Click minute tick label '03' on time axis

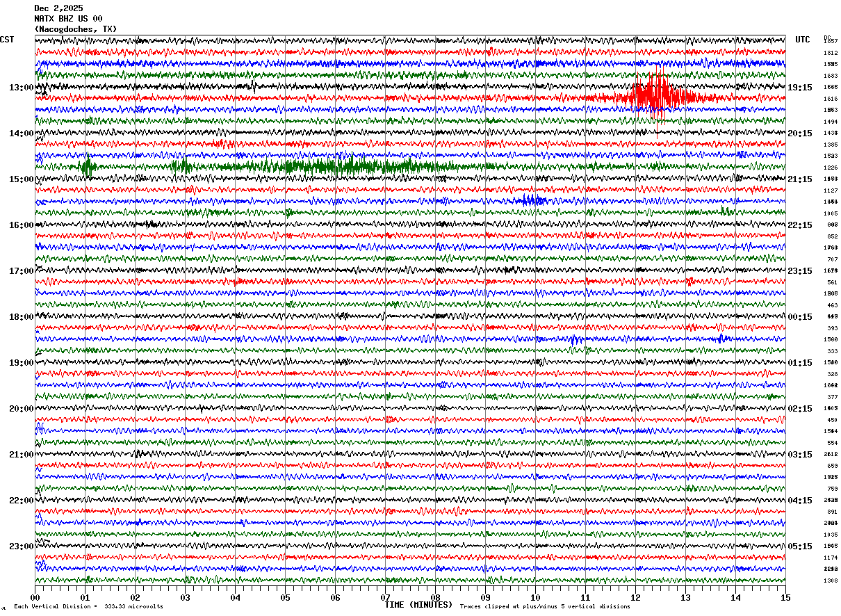(185, 597)
